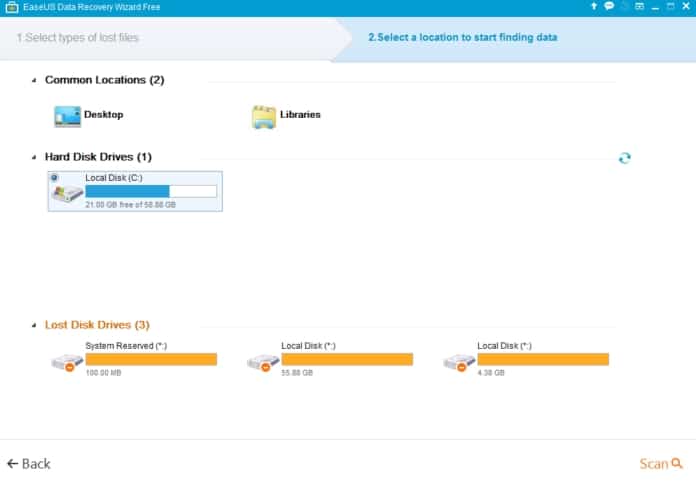This screenshot has width=696, height=484.
Task: Click the 4.38 GB size text
Action: tap(491, 373)
